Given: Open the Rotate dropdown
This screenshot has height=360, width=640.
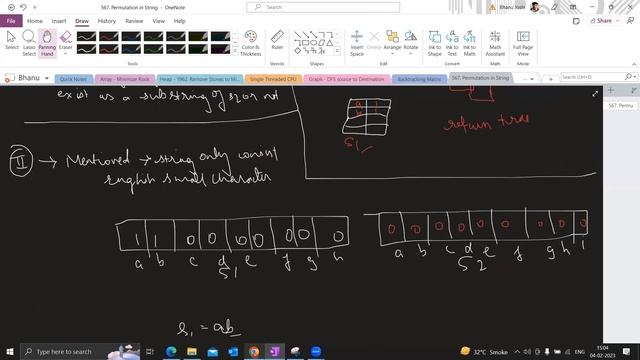Looking at the screenshot, I should tap(411, 43).
